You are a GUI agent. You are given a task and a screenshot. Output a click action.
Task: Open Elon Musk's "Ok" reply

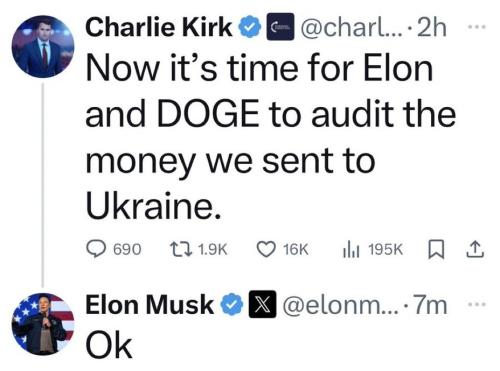109,346
